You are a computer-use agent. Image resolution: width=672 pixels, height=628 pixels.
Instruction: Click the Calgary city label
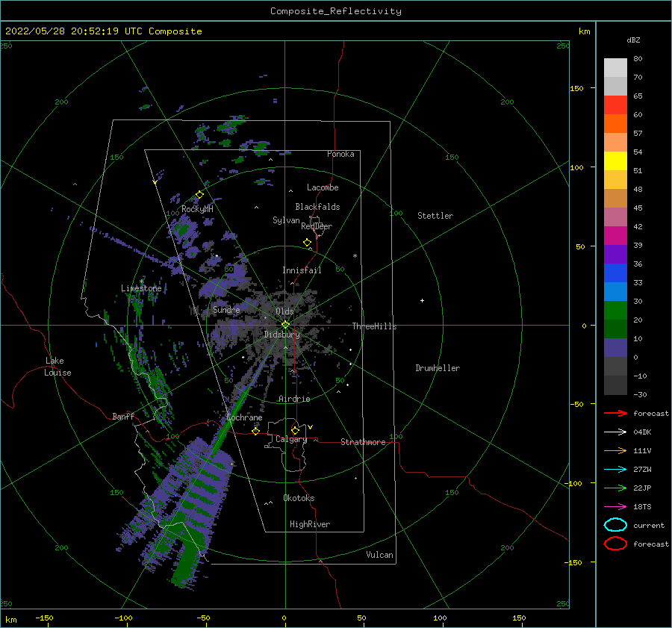click(291, 439)
